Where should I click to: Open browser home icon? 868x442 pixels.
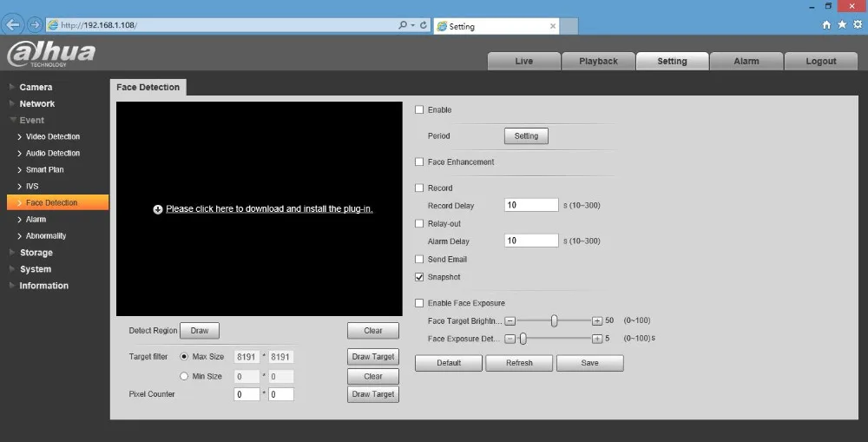(x=826, y=24)
